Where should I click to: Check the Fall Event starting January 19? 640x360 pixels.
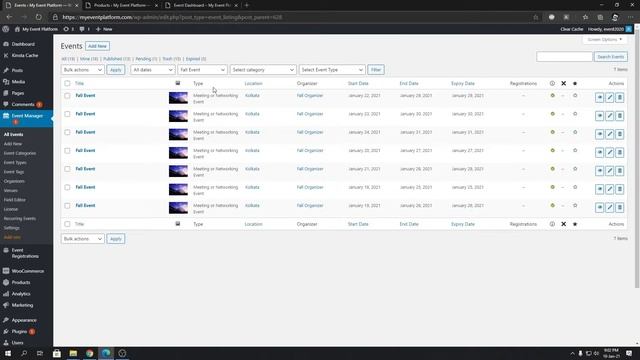(x=67, y=206)
